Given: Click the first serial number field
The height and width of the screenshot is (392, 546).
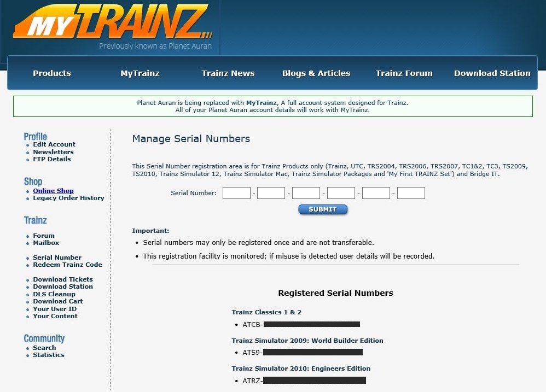Looking at the screenshot, I should pyautogui.click(x=236, y=193).
